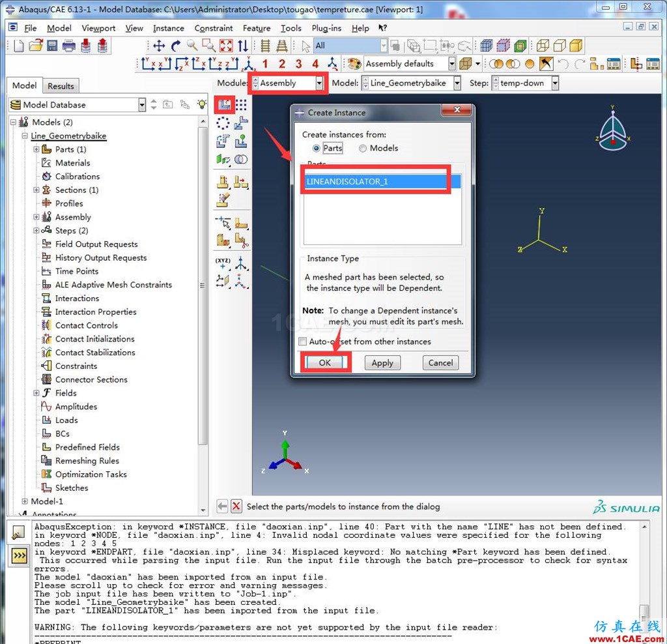
Task: Activate the Magnify View tool
Action: [192, 46]
